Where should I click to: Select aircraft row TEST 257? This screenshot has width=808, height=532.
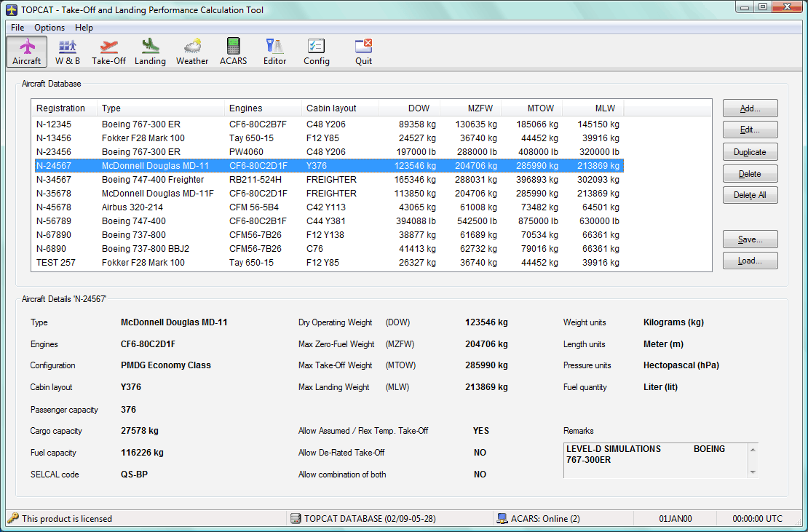[328, 263]
